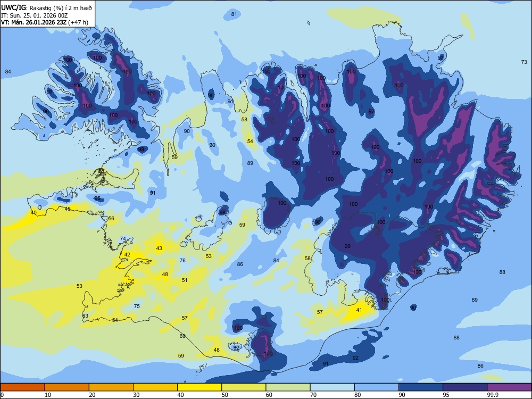
Task: Click the humidity value '76' on the map
Action: 182,260
